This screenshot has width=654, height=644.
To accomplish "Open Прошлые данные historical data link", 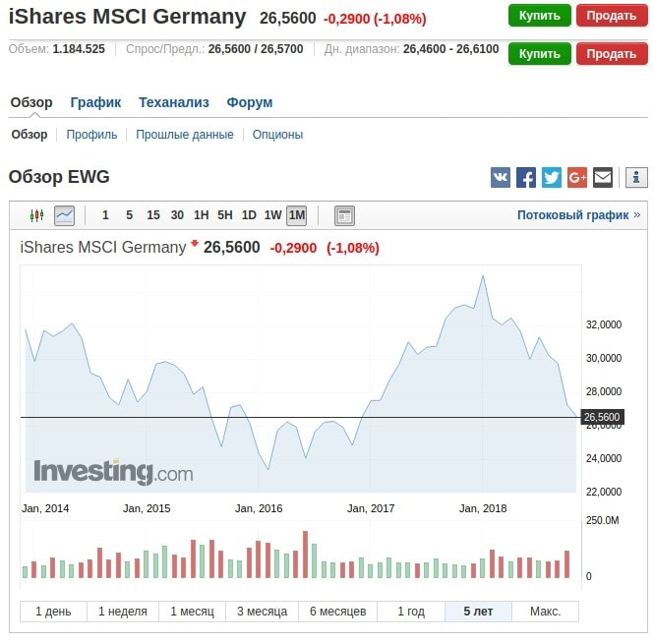I will (185, 135).
